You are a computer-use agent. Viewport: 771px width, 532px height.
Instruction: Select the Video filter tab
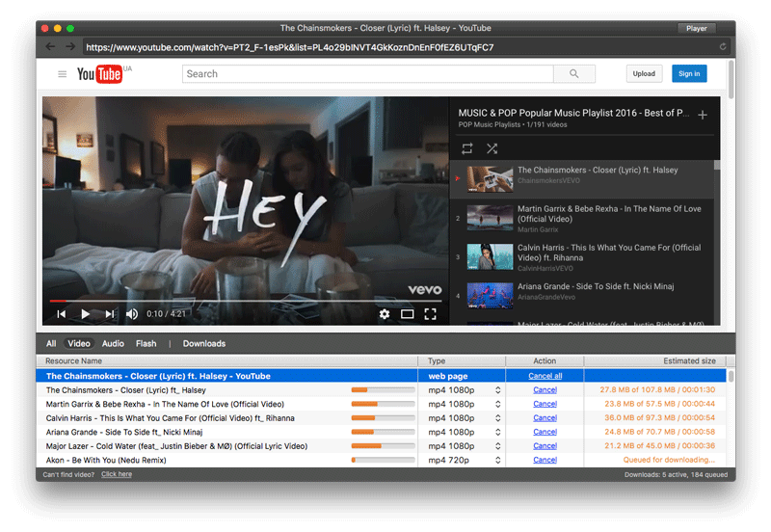[x=79, y=344]
